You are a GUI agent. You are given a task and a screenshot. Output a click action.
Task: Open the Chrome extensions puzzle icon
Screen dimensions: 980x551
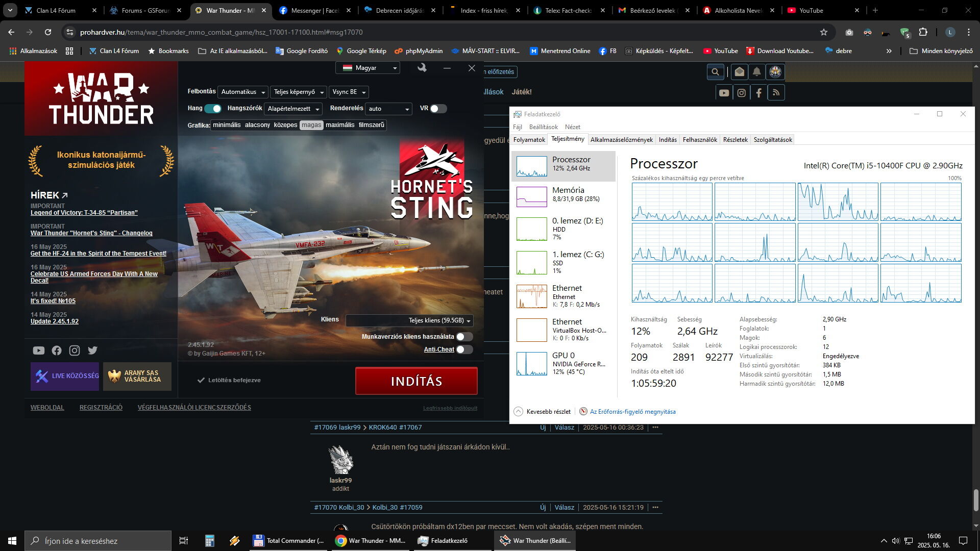click(x=923, y=32)
